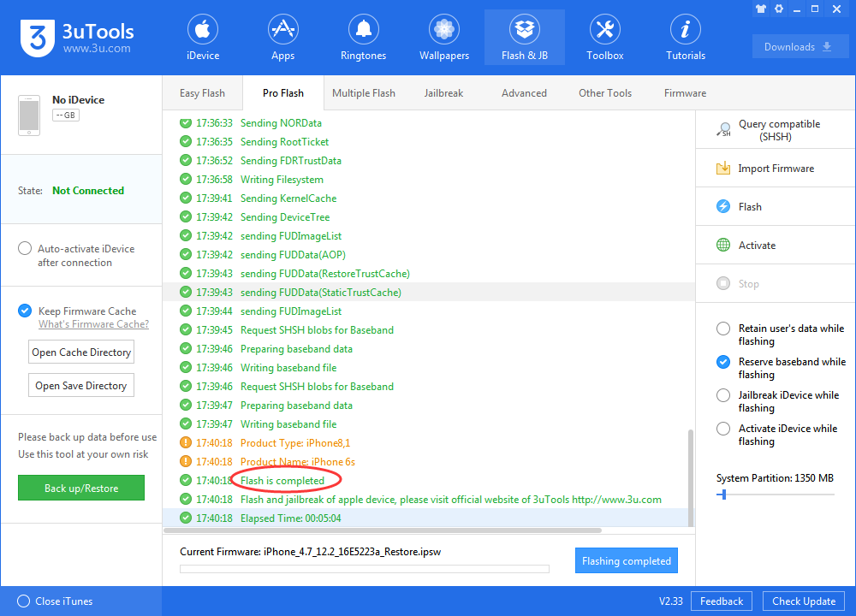Open the iDevice section
This screenshot has width=856, height=616.
[x=203, y=38]
